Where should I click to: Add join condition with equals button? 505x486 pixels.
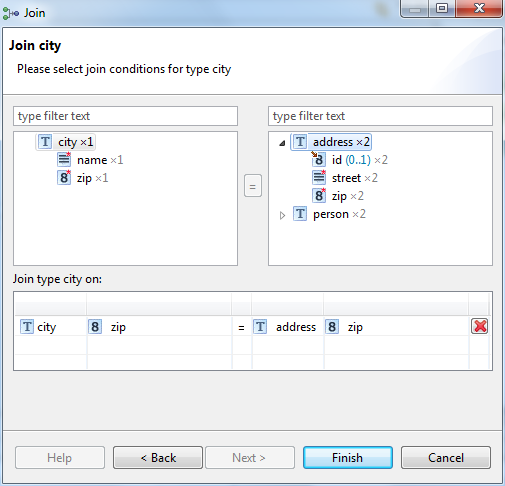[253, 186]
